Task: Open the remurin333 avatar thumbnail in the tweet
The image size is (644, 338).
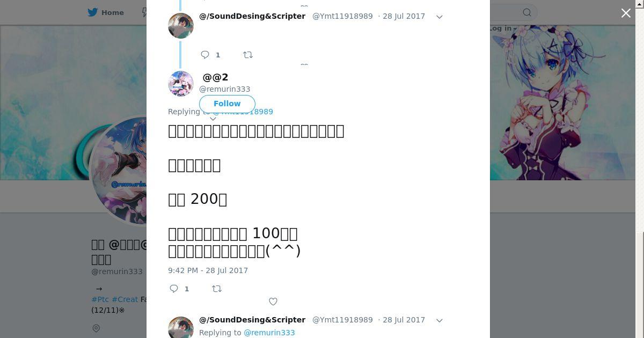Action: coord(181,84)
